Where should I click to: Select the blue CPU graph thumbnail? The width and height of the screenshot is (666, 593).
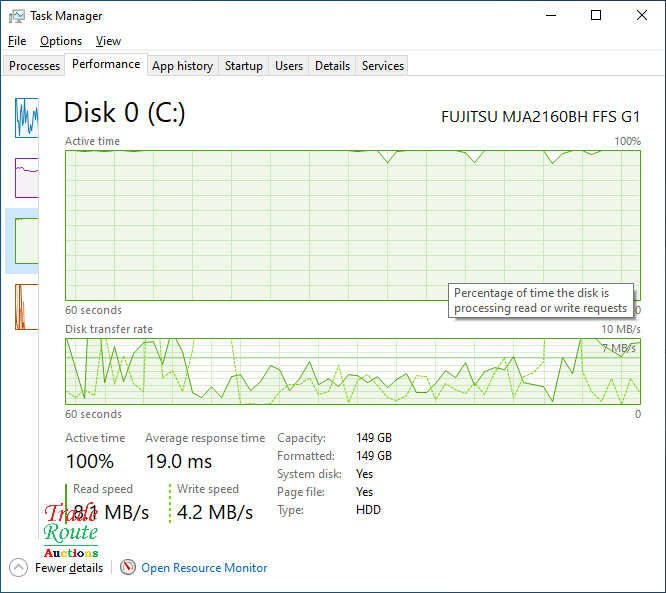(x=26, y=117)
